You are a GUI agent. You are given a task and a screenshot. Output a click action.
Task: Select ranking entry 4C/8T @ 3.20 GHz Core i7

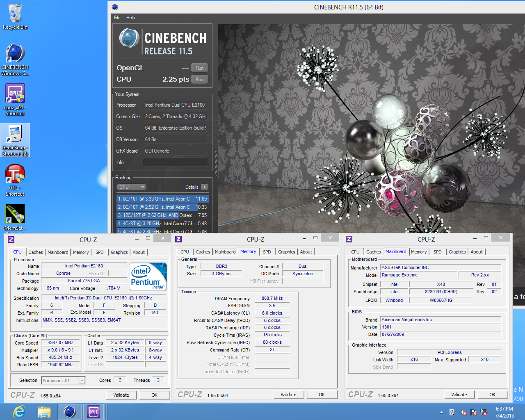163,224
